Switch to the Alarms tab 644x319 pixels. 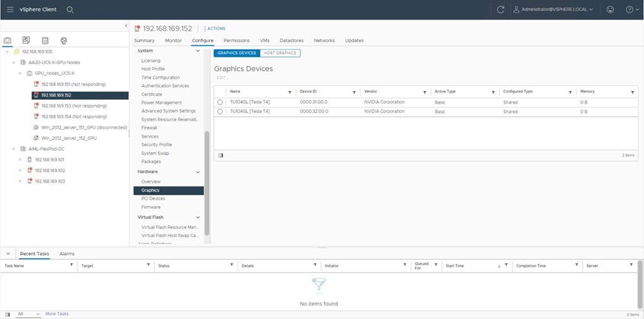click(x=67, y=254)
